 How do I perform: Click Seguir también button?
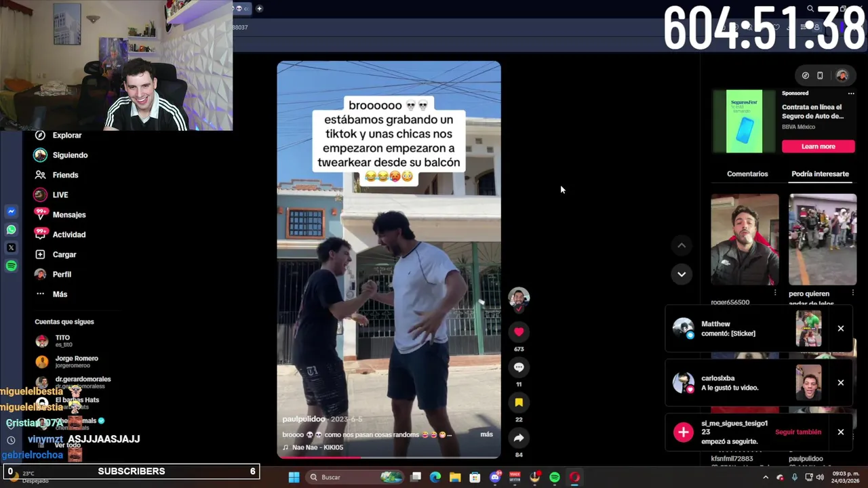798,432
